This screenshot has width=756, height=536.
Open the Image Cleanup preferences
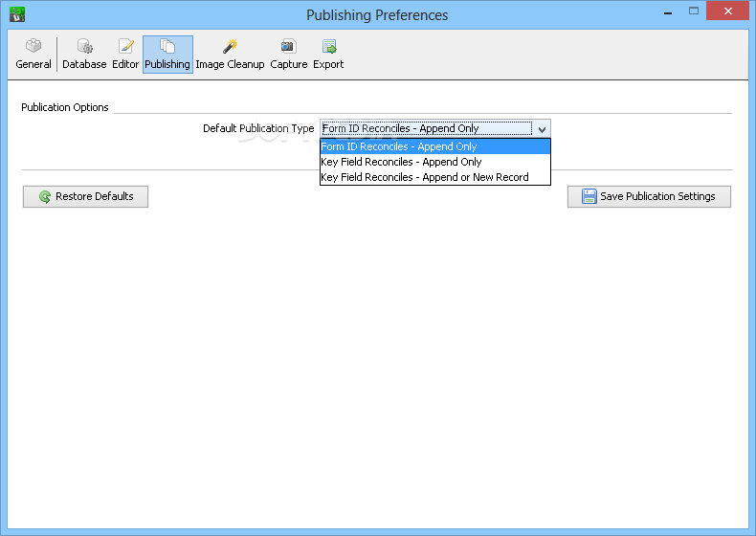pyautogui.click(x=230, y=54)
